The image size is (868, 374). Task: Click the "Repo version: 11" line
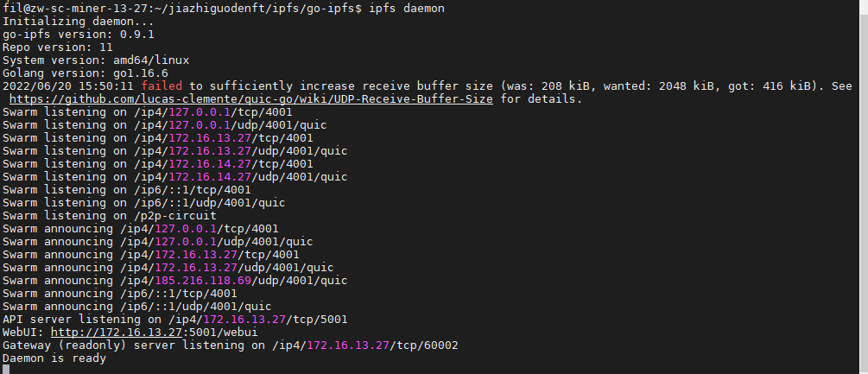click(x=58, y=48)
